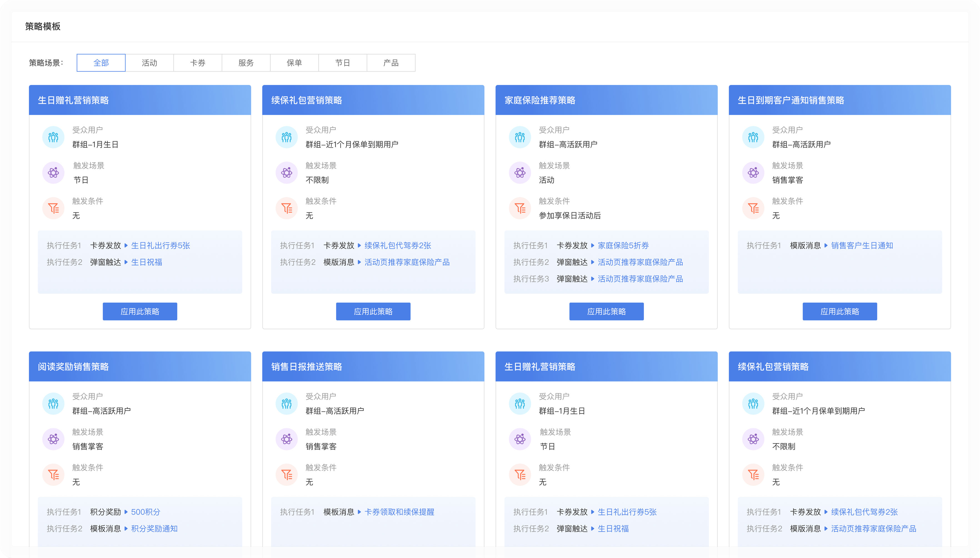This screenshot has height=558, width=980.
Task: Click the 策略场景 filter label
Action: 46,63
